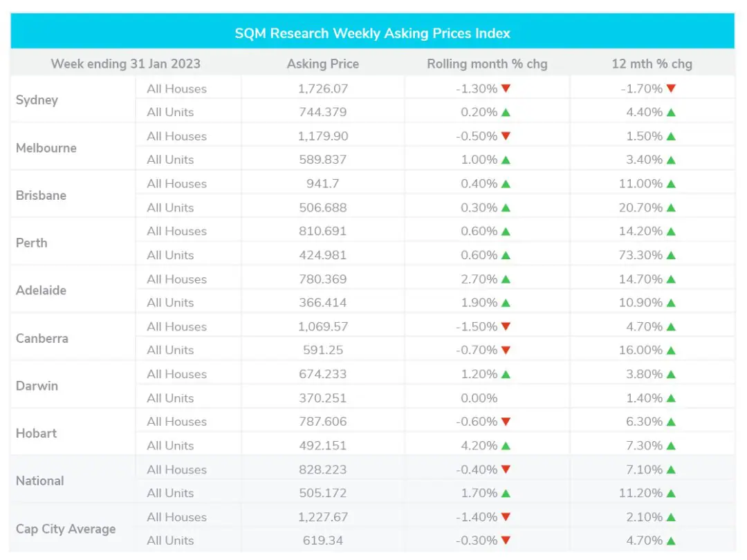Click green up arrow beside National units 11.20%
This screenshot has width=747, height=560.
click(671, 494)
